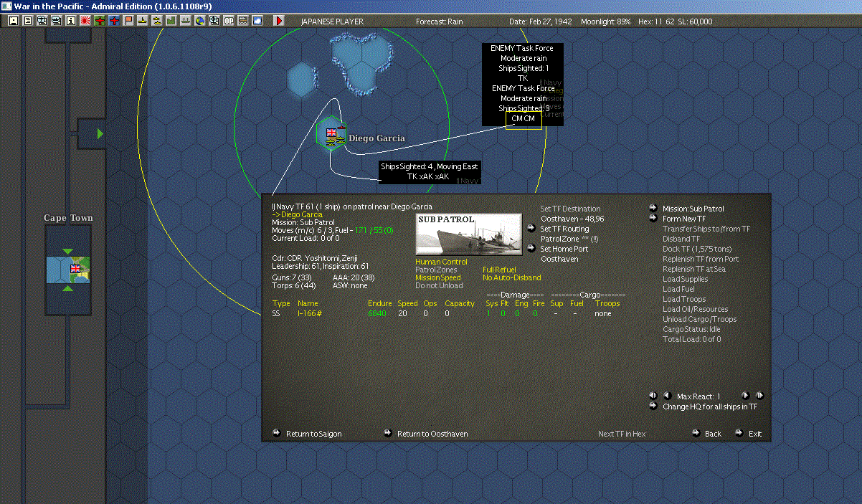Viewport: 862px width, 504px height.
Task: Toggle Human Control setting
Action: click(x=441, y=262)
